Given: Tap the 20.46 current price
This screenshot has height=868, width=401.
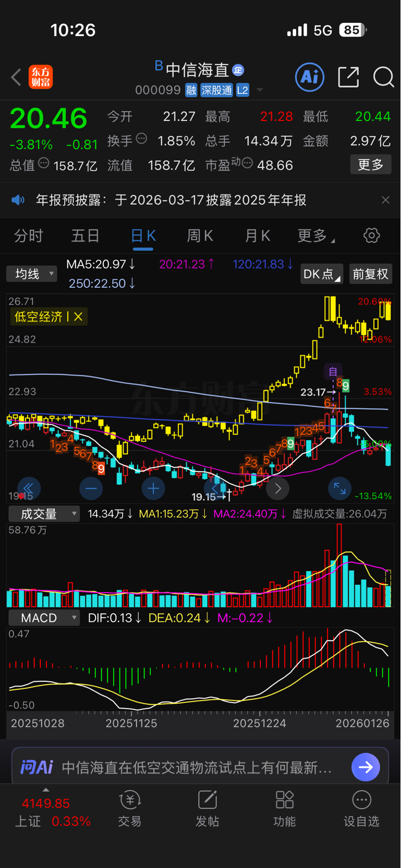Looking at the screenshot, I should (48, 118).
